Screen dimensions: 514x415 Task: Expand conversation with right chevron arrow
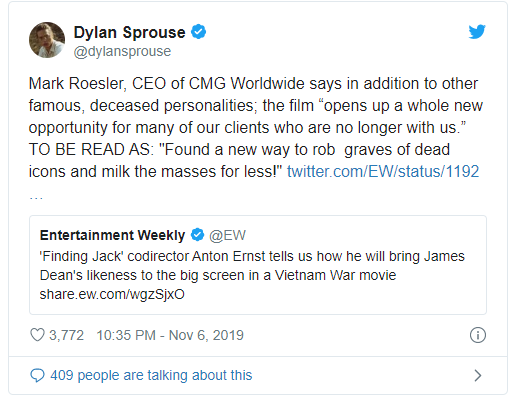478,376
